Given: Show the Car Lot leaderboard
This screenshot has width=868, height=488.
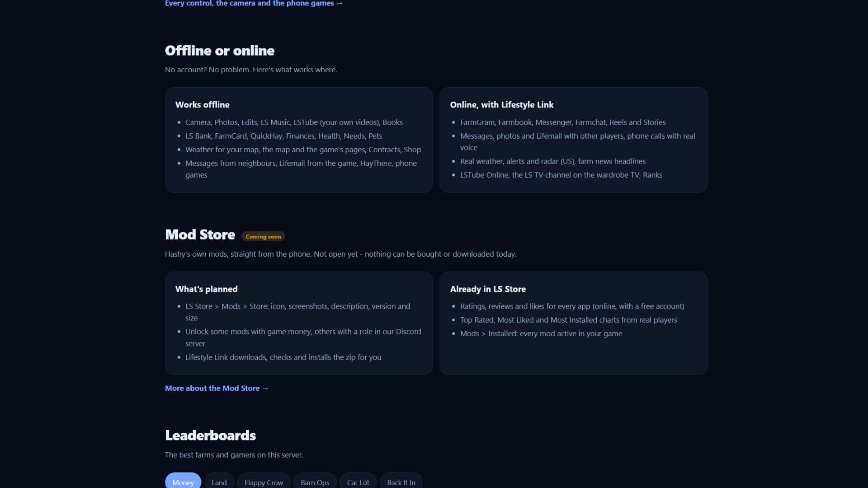Looking at the screenshot, I should coord(358,482).
